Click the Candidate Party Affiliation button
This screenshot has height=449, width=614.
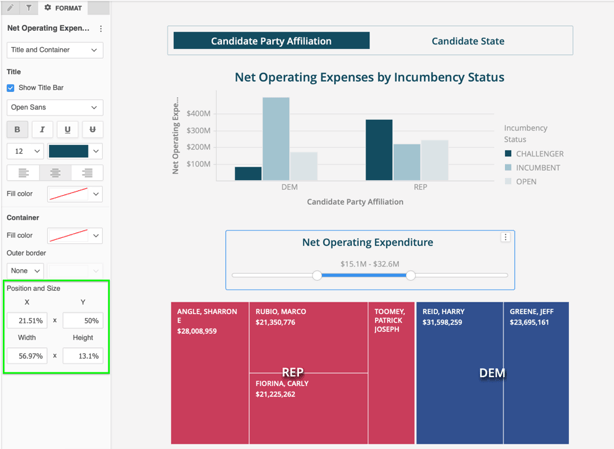tap(271, 41)
